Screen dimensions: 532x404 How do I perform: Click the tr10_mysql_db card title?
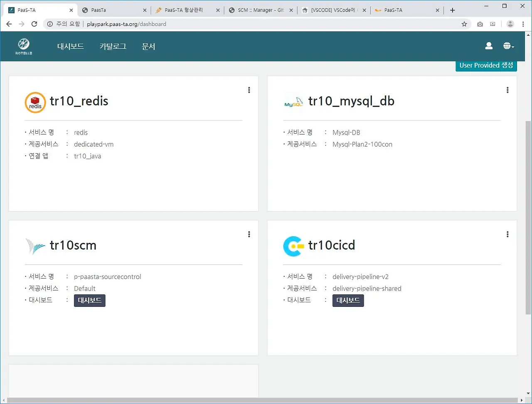pos(351,101)
